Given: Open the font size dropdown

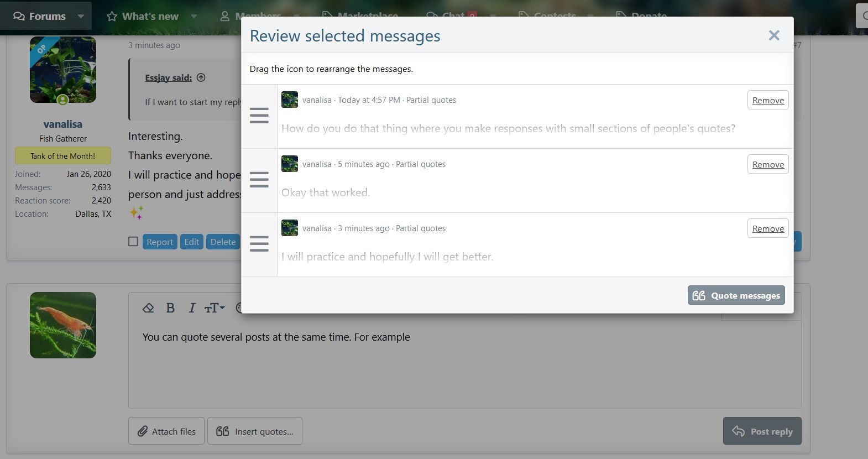Looking at the screenshot, I should [214, 308].
